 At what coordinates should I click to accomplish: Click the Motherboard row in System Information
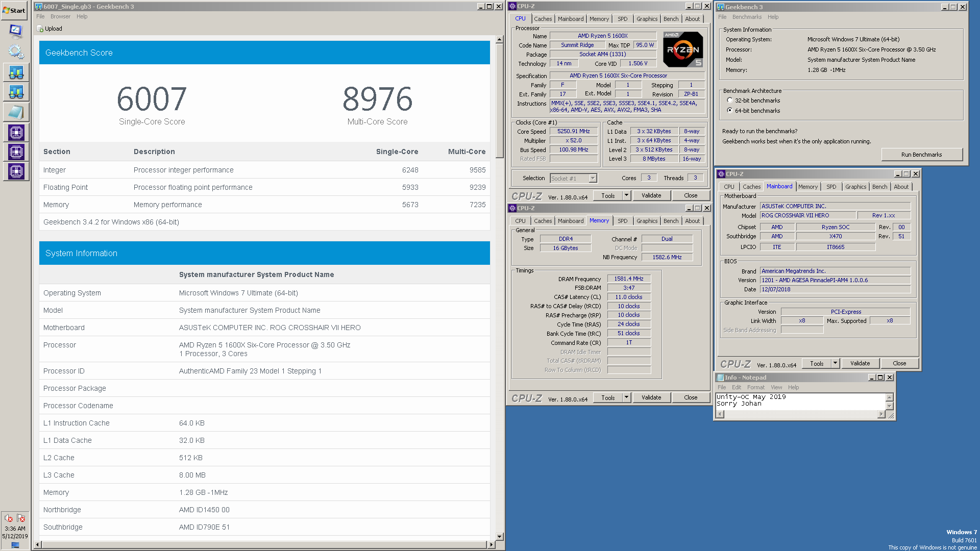264,328
